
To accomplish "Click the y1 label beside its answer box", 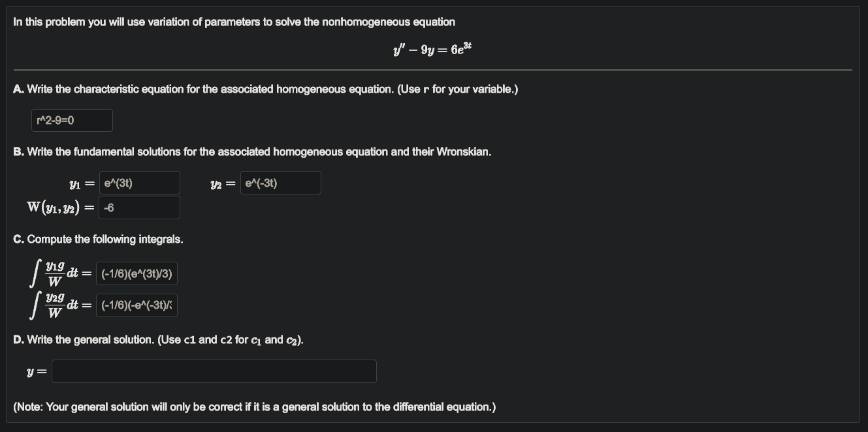I will pos(75,182).
